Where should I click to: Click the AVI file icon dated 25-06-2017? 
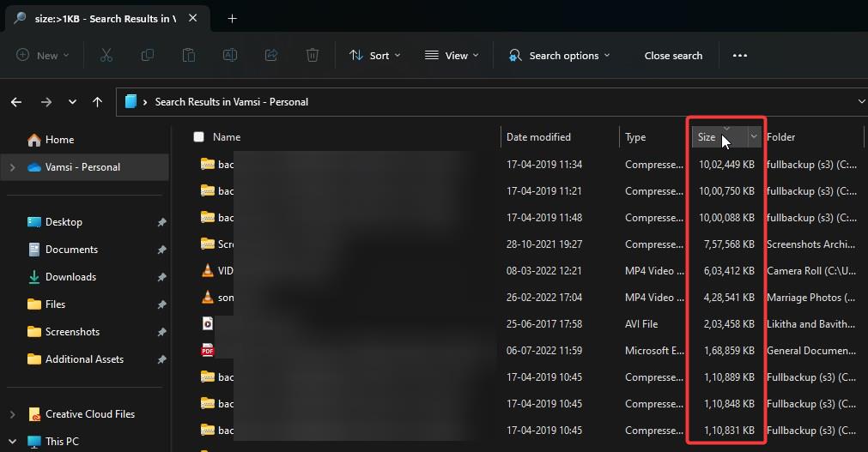pos(208,323)
